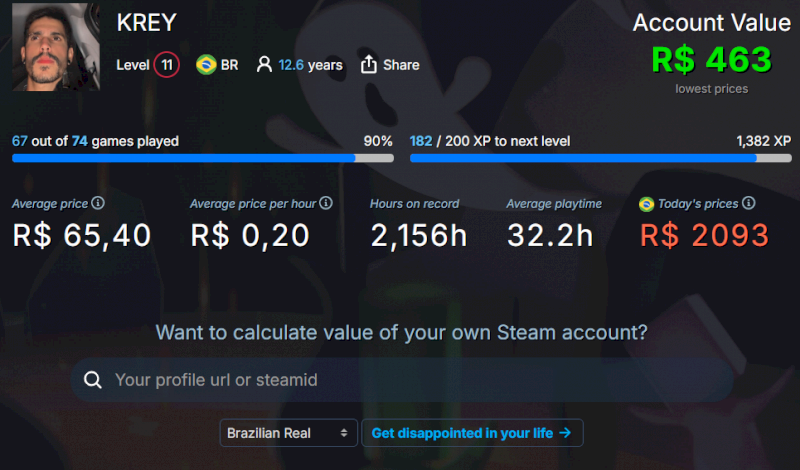Click info icon next to Average price per hour
This screenshot has height=470, width=800.
(x=326, y=204)
